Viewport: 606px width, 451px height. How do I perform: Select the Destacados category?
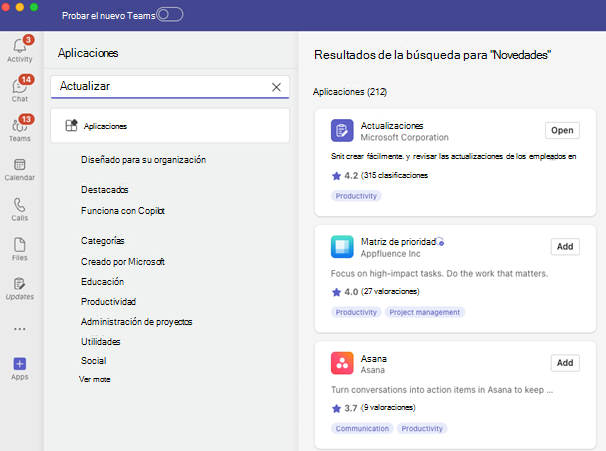[105, 189]
